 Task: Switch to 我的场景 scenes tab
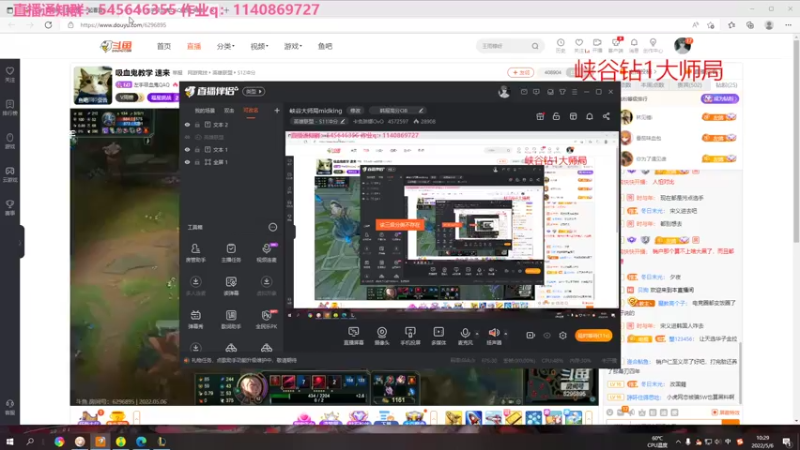point(205,110)
